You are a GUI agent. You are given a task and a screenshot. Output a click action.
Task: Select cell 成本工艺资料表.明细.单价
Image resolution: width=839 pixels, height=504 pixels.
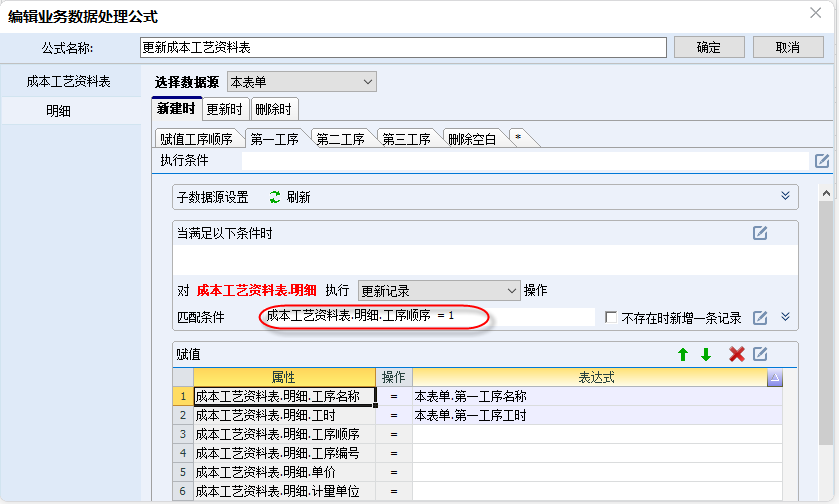click(285, 472)
